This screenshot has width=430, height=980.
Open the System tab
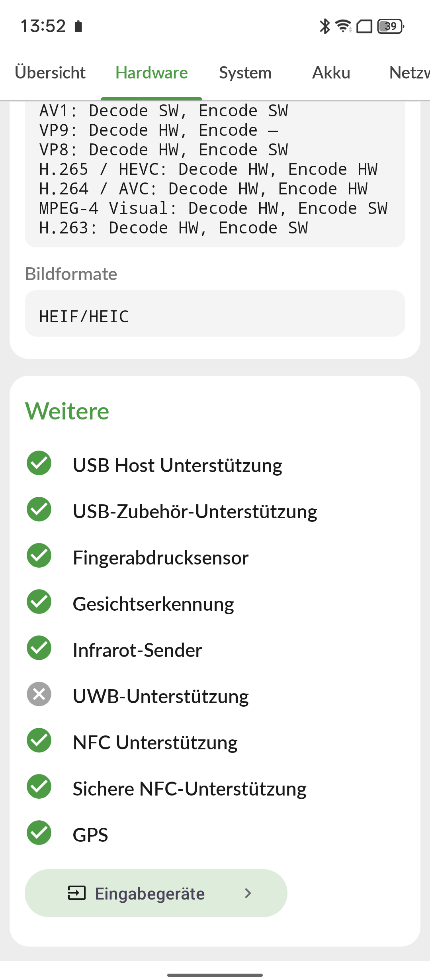245,73
